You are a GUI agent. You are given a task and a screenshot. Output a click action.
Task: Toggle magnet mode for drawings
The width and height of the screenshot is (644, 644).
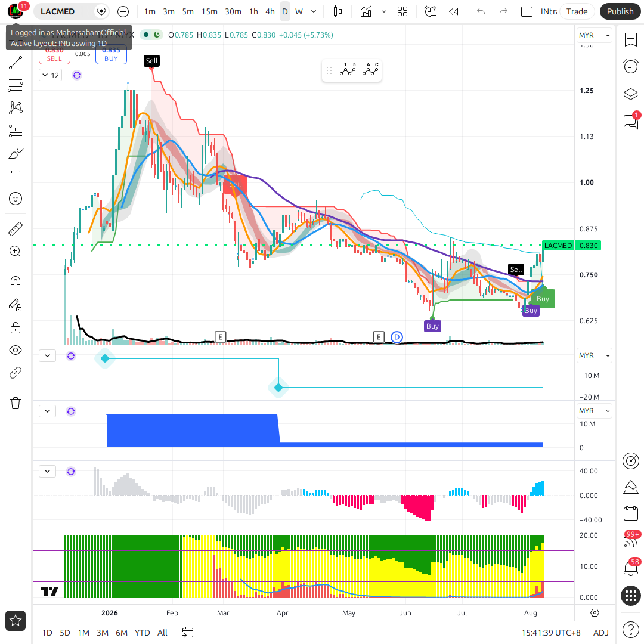(x=16, y=282)
